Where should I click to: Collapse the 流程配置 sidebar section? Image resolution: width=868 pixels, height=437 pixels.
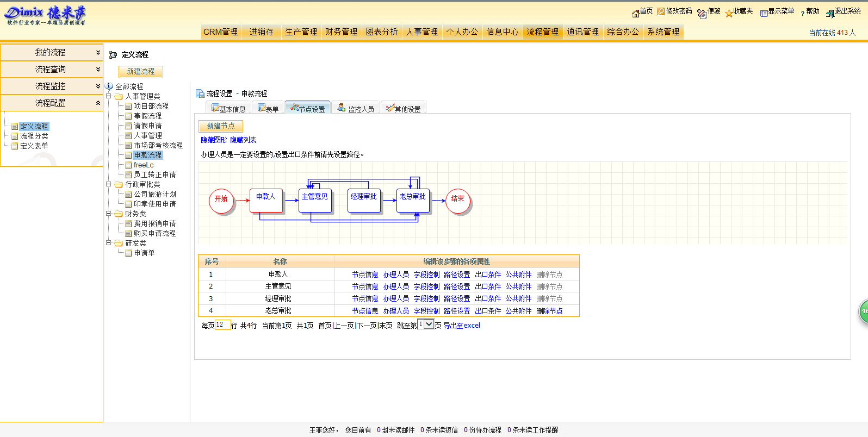pyautogui.click(x=52, y=103)
